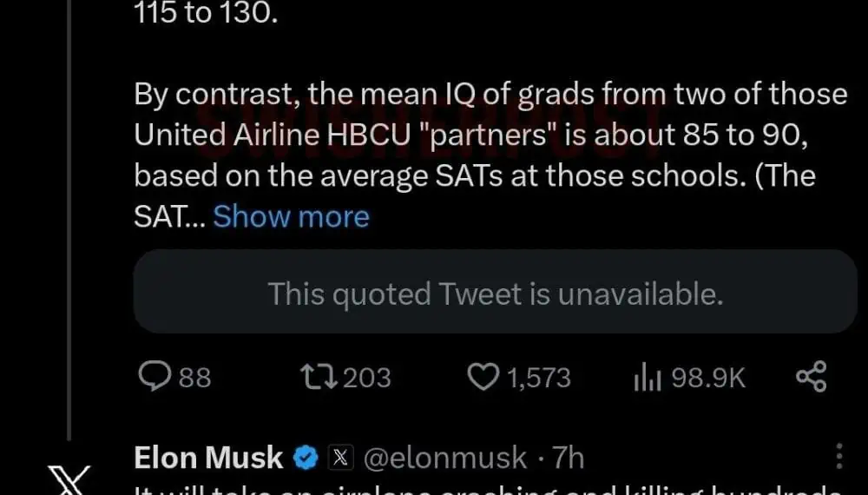The width and height of the screenshot is (868, 495).
Task: Click the @elonmusk handle
Action: tap(444, 458)
